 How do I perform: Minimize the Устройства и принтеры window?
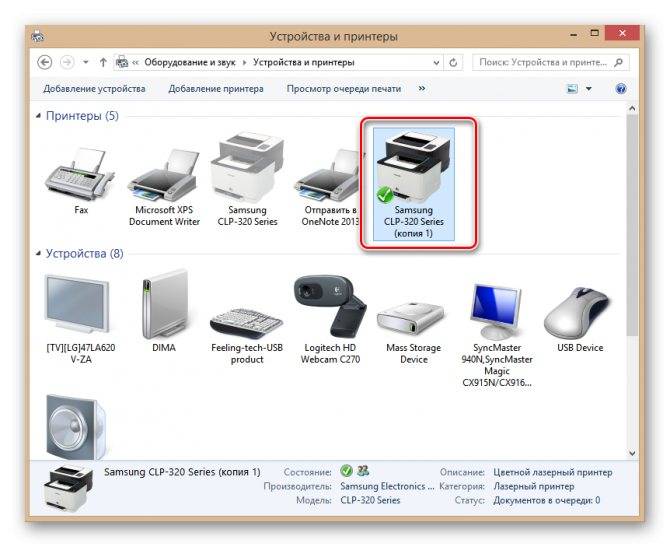click(x=574, y=34)
